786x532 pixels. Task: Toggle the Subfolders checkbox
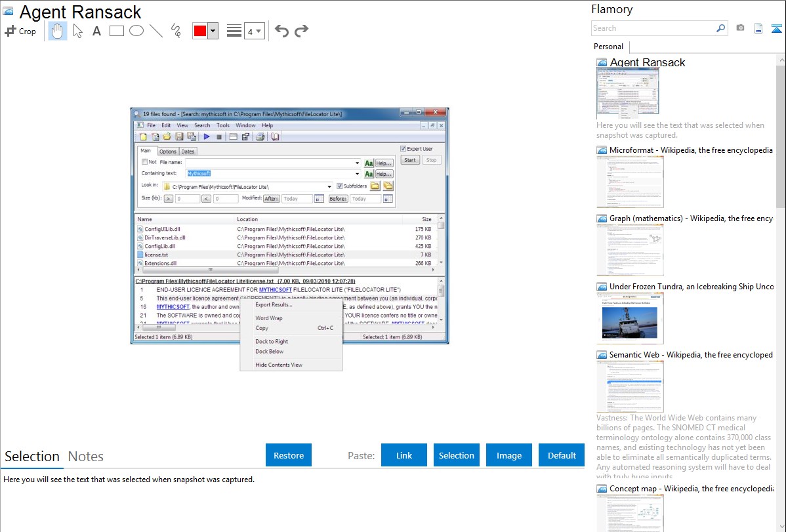[x=339, y=186]
